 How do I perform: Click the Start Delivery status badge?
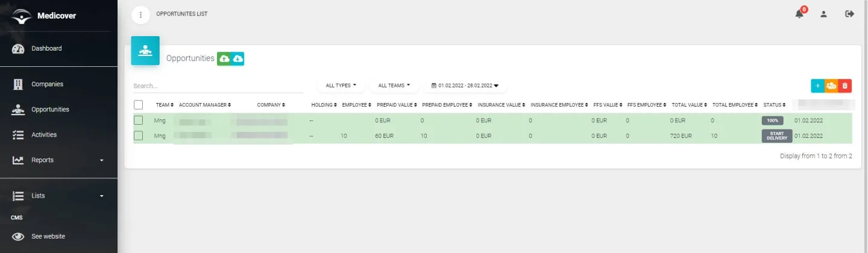pyautogui.click(x=777, y=136)
